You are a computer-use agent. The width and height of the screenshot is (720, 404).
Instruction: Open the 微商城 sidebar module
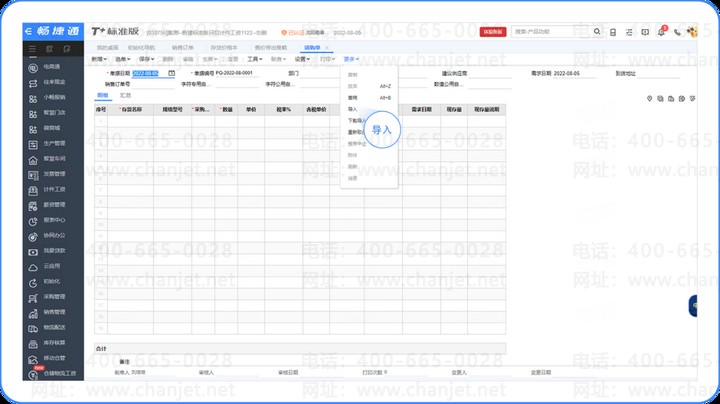pos(51,128)
